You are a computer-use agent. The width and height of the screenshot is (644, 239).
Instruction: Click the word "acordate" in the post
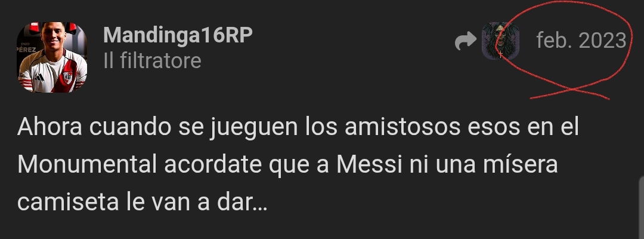point(213,166)
